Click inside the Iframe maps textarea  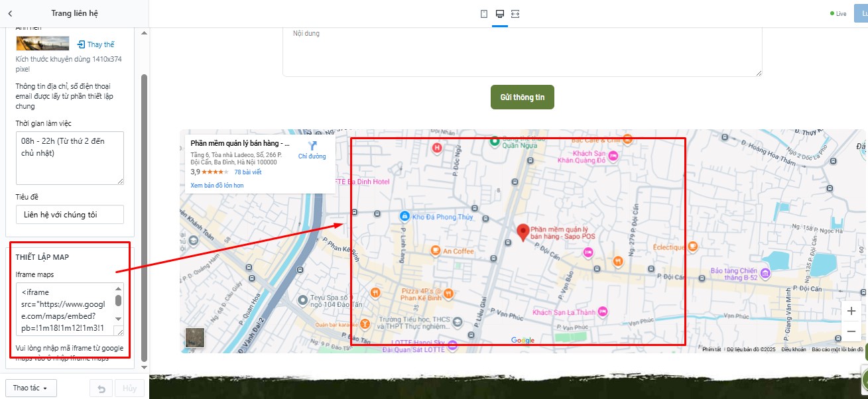[65, 310]
